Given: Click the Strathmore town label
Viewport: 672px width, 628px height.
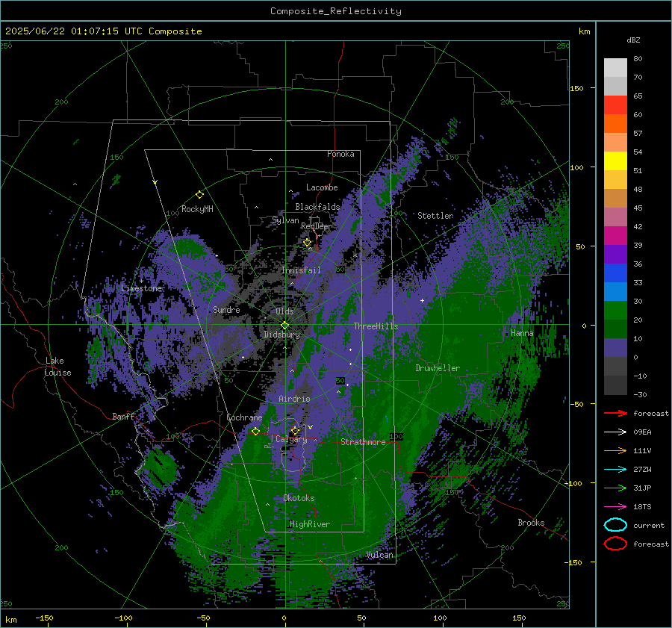Looking at the screenshot, I should [x=363, y=442].
